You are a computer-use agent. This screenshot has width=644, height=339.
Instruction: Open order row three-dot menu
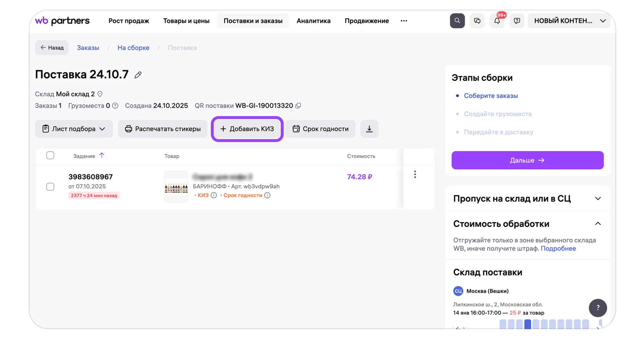pos(415,174)
